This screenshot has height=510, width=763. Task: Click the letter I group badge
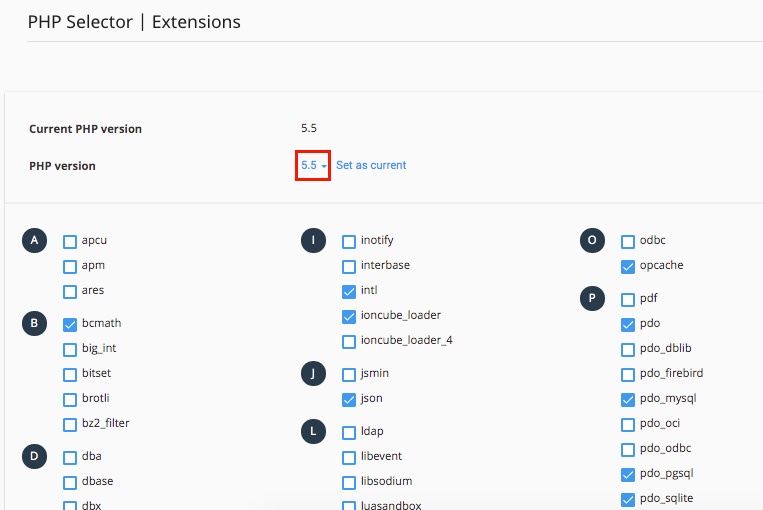(313, 240)
